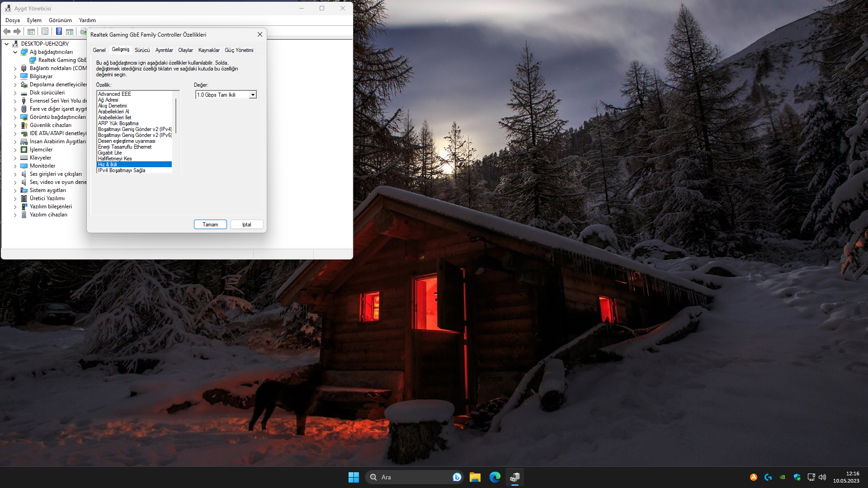Click the Properties toolbar icon
Image resolution: width=868 pixels, height=488 pixels.
[x=45, y=32]
